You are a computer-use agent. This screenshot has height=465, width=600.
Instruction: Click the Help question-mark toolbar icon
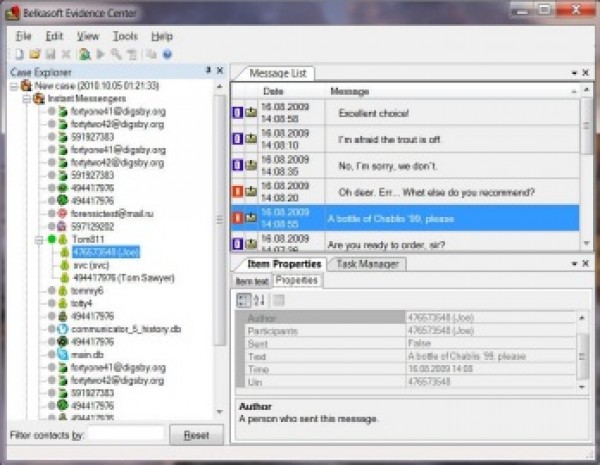point(167,54)
